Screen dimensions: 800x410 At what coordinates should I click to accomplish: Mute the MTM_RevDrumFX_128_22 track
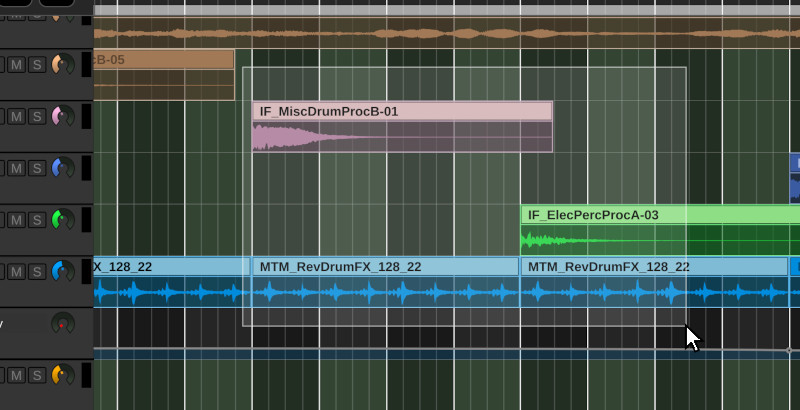[17, 272]
